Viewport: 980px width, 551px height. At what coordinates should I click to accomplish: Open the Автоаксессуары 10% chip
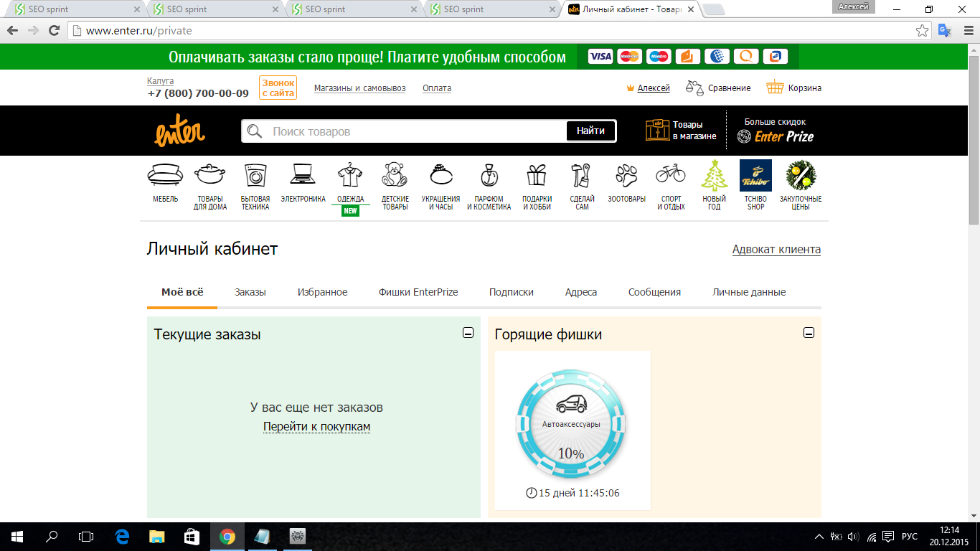(572, 425)
